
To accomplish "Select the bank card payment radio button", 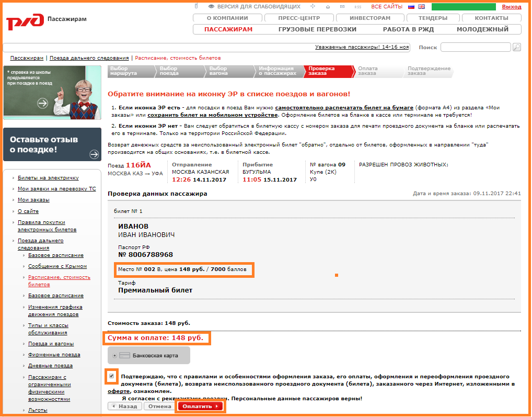I will 115,356.
